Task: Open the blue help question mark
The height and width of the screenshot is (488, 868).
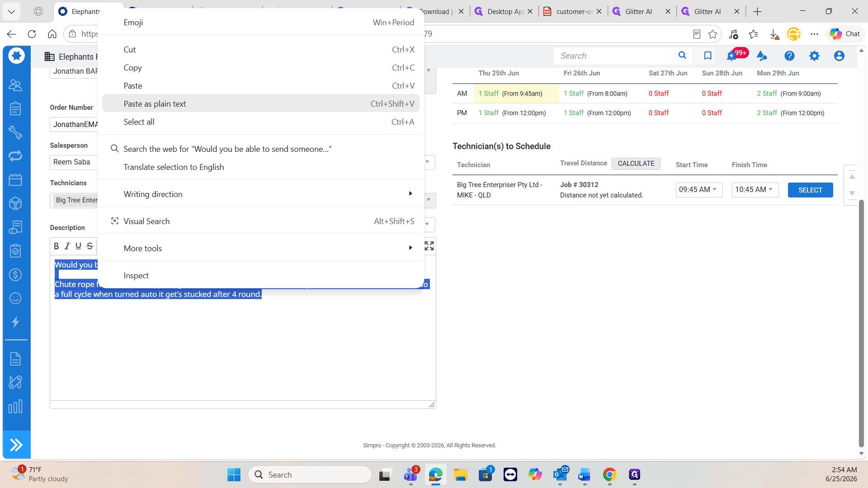Action: [789, 56]
